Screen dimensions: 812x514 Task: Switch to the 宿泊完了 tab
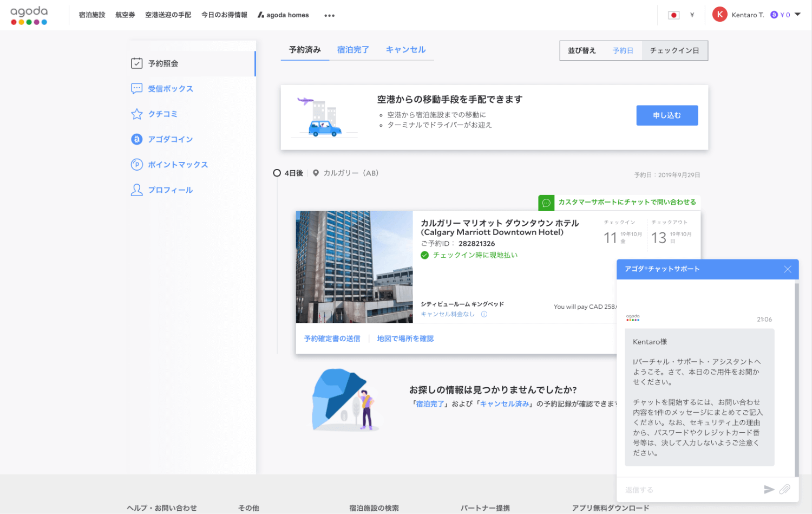[x=353, y=50]
